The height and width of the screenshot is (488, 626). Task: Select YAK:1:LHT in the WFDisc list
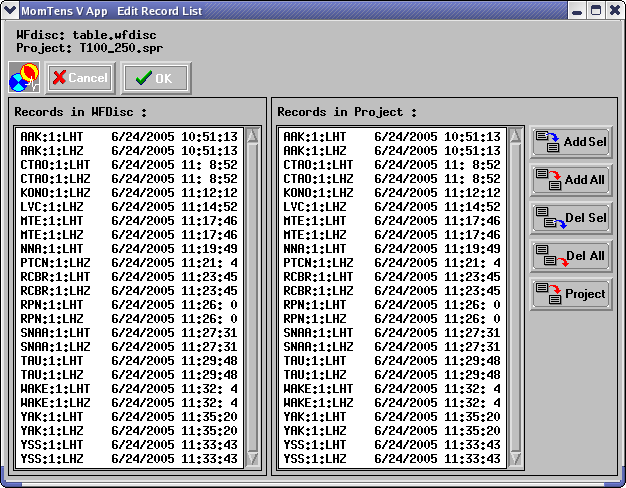click(x=129, y=417)
